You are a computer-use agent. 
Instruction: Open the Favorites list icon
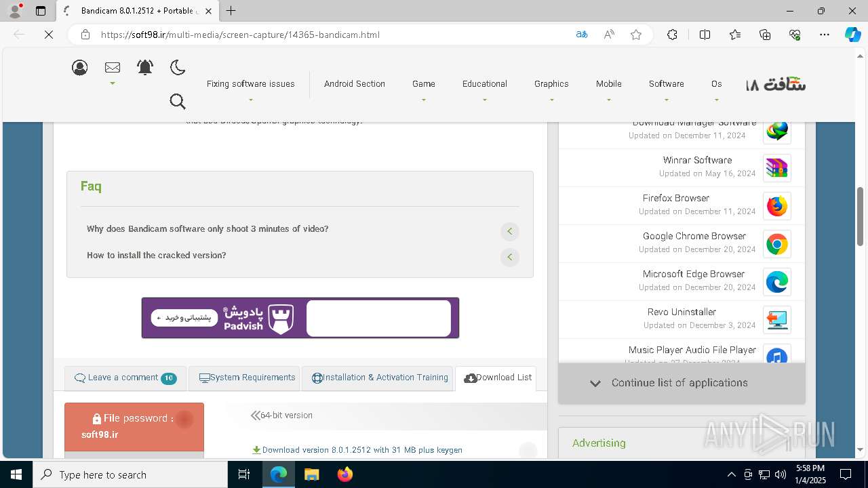click(x=735, y=35)
